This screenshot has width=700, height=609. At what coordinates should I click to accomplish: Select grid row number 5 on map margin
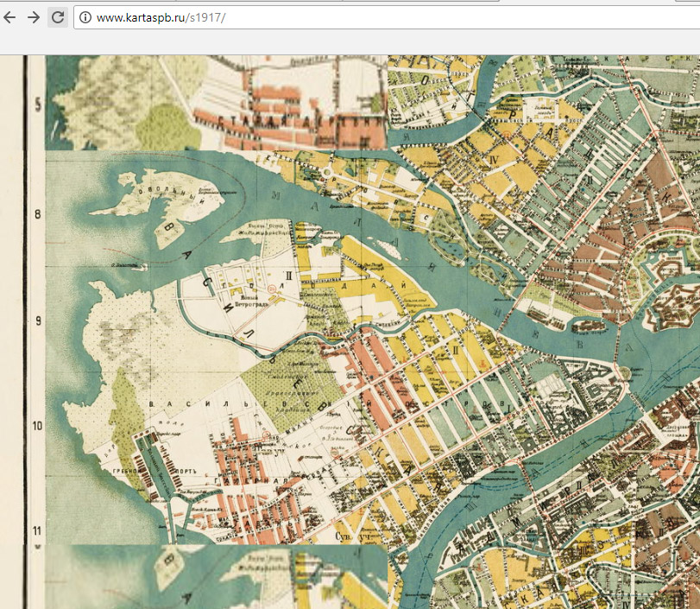coord(38,105)
